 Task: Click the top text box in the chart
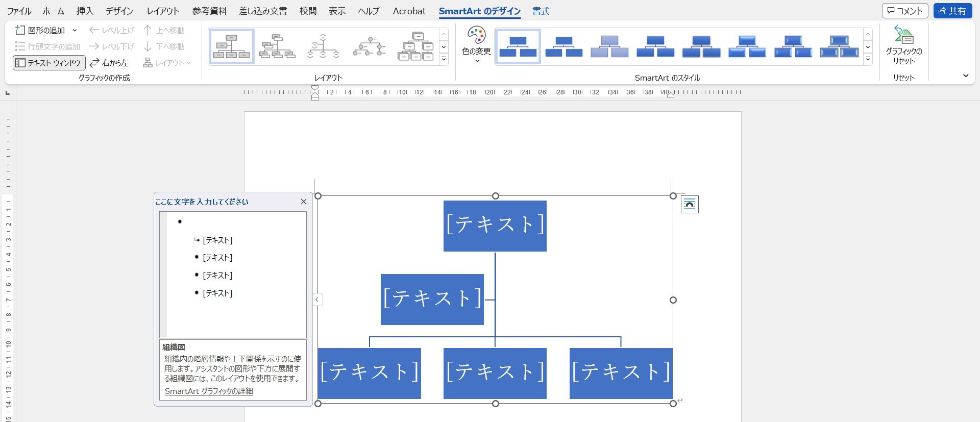[495, 226]
